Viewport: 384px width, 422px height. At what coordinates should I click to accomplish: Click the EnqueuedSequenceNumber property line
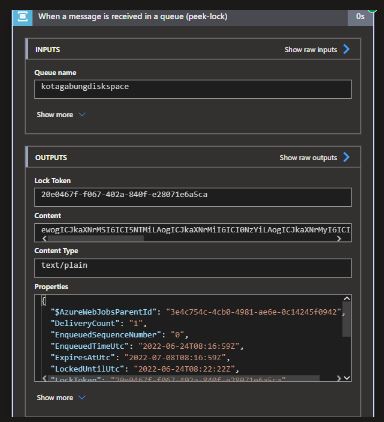click(119, 335)
